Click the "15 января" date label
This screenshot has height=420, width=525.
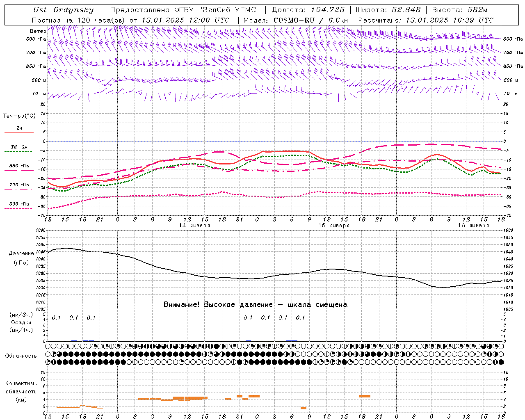[x=334, y=226]
